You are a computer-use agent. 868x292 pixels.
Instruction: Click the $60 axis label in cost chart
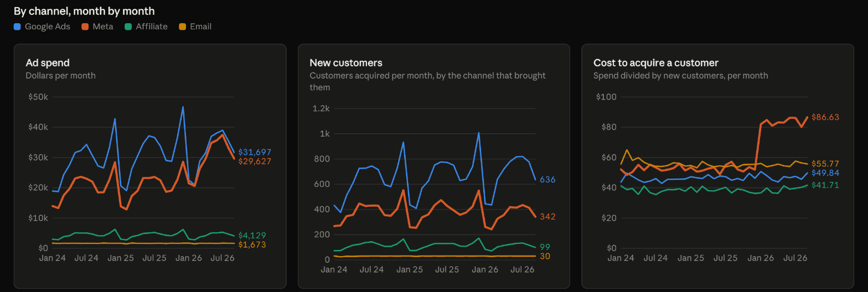tap(608, 158)
